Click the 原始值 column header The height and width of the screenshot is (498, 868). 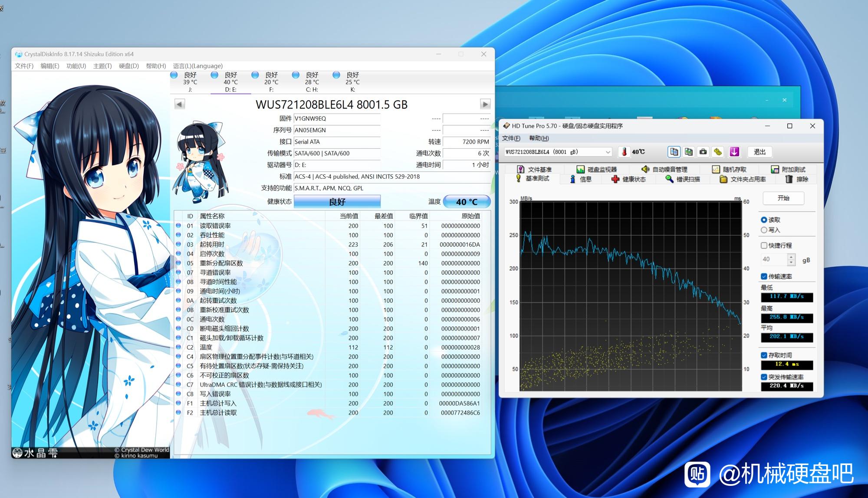(470, 216)
